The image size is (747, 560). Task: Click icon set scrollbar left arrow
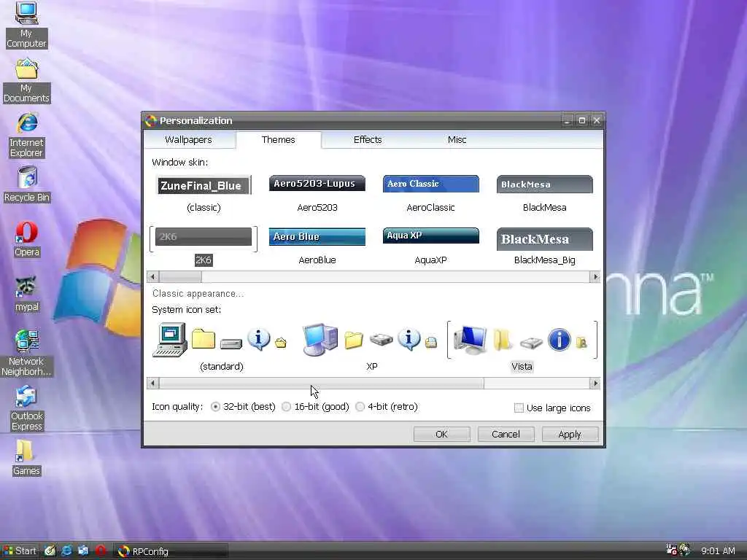(152, 383)
